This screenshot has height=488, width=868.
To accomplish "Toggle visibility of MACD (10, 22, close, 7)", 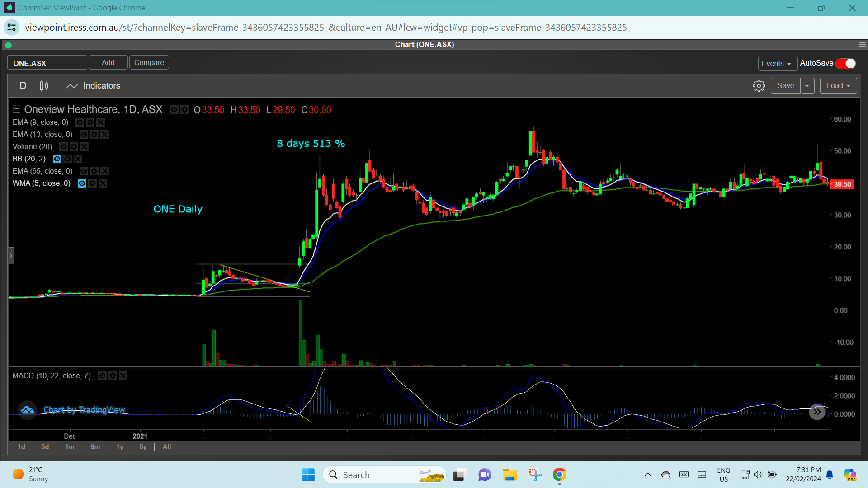I will pyautogui.click(x=102, y=376).
